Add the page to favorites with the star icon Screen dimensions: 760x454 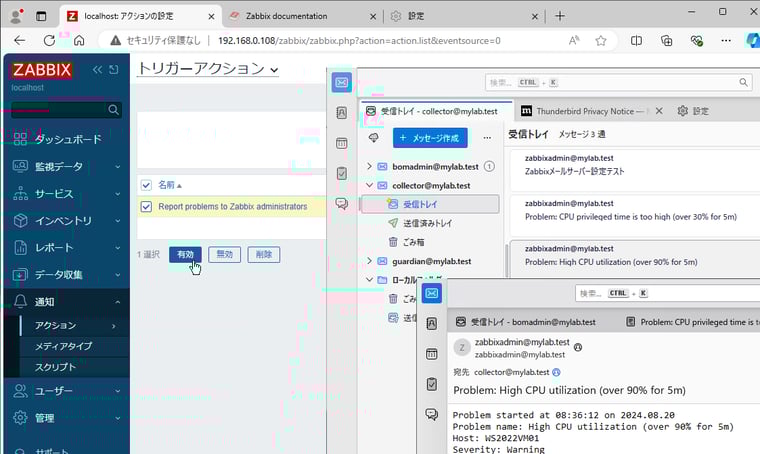pos(601,41)
